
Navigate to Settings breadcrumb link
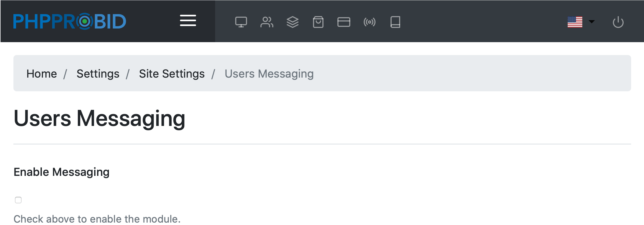pyautogui.click(x=98, y=74)
